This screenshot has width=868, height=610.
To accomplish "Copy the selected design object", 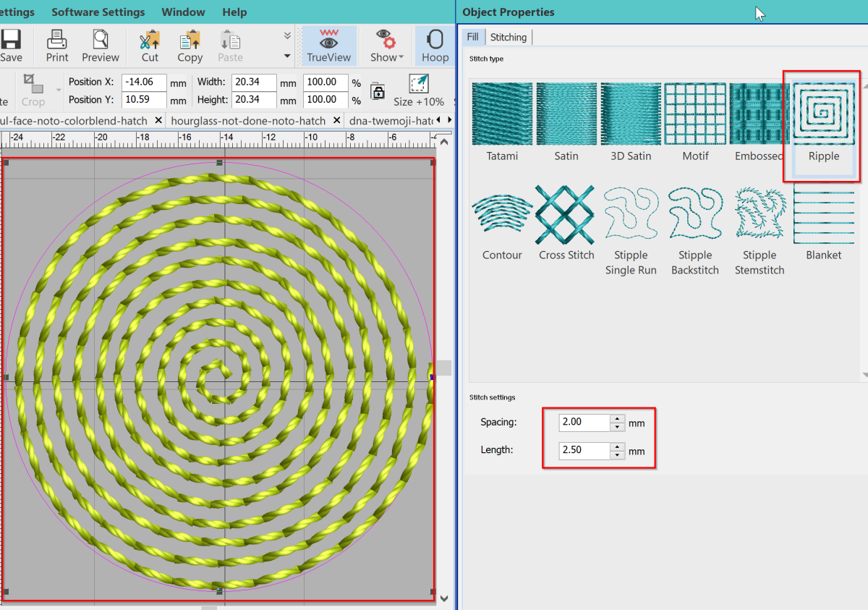I will coord(190,46).
